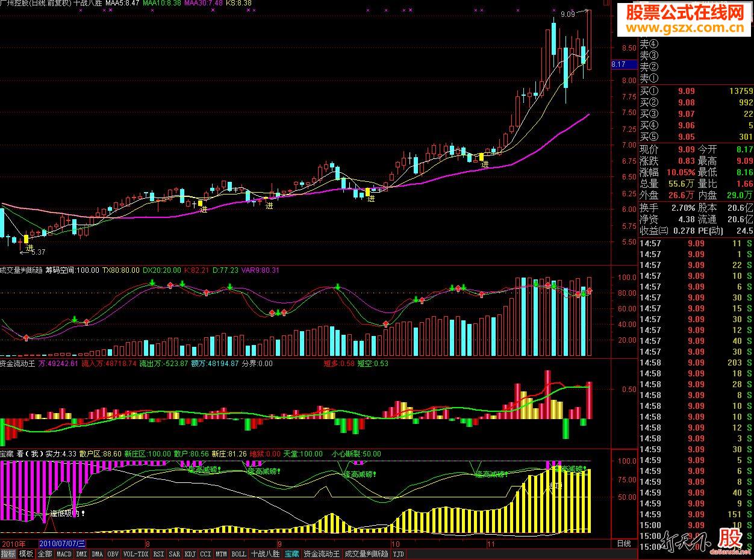This screenshot has width=754, height=560.
Task: Select the 十战八胜 indicator tab
Action: point(265,554)
